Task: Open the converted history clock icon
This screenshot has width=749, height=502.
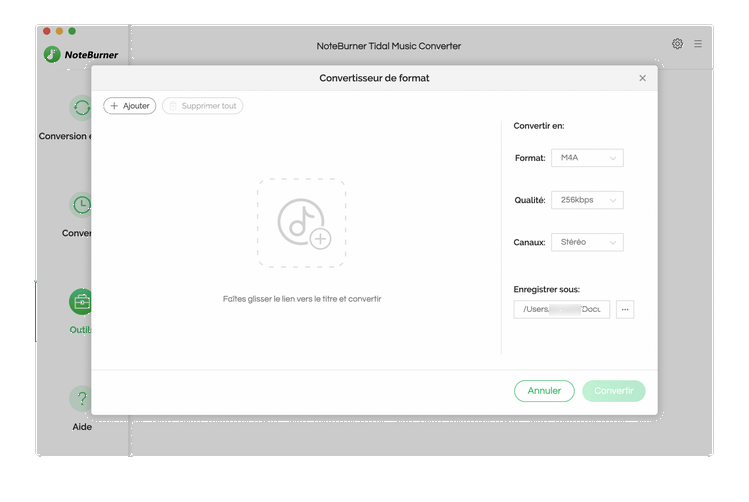Action: coord(80,205)
